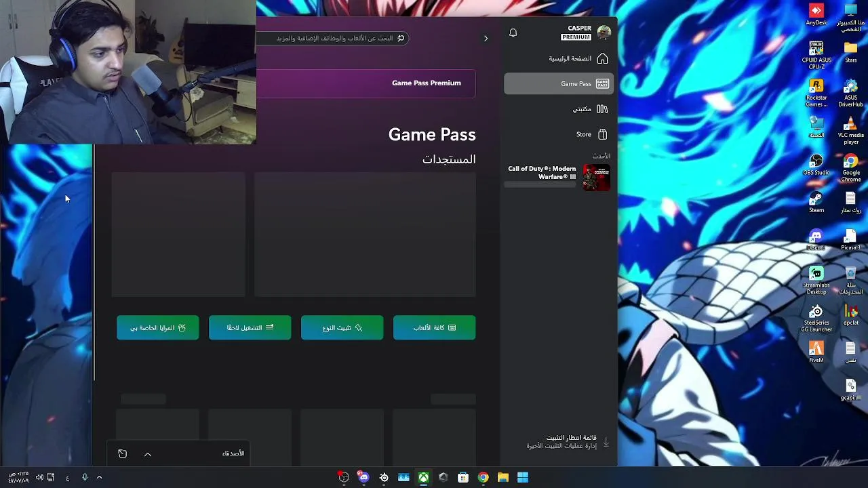
Task: Open CPUID ASUS CPU-Z desktop shortcut
Action: click(x=816, y=56)
